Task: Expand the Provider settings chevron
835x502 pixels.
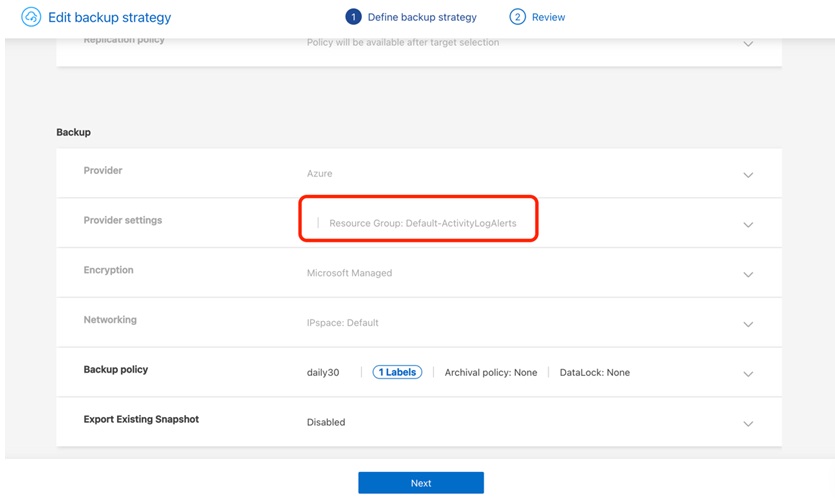Action: [748, 225]
